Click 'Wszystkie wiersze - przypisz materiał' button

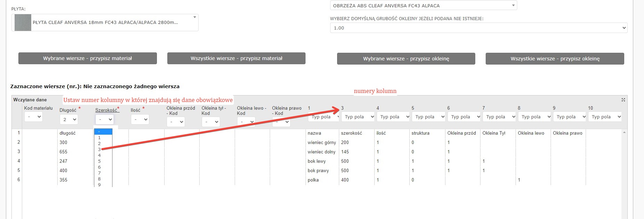pos(236,58)
